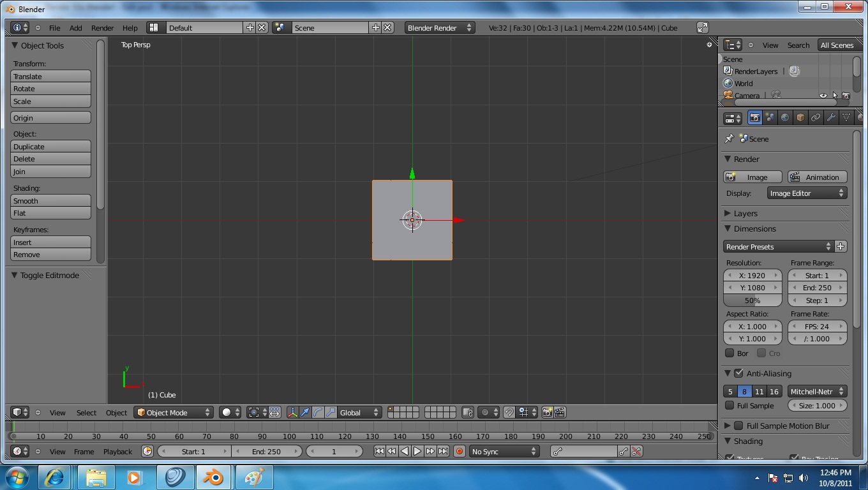Enable the Full Sample checkbox

pyautogui.click(x=730, y=406)
